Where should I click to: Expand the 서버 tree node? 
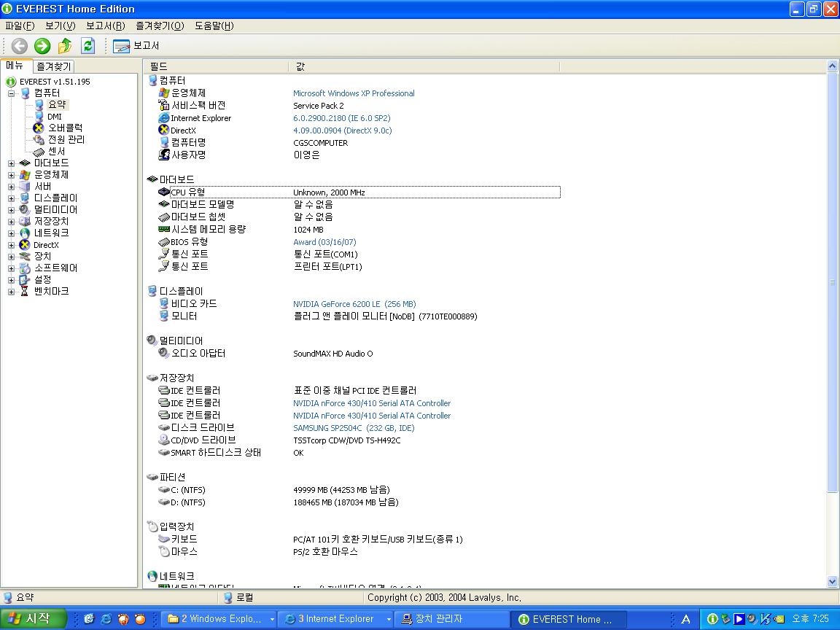(11, 187)
